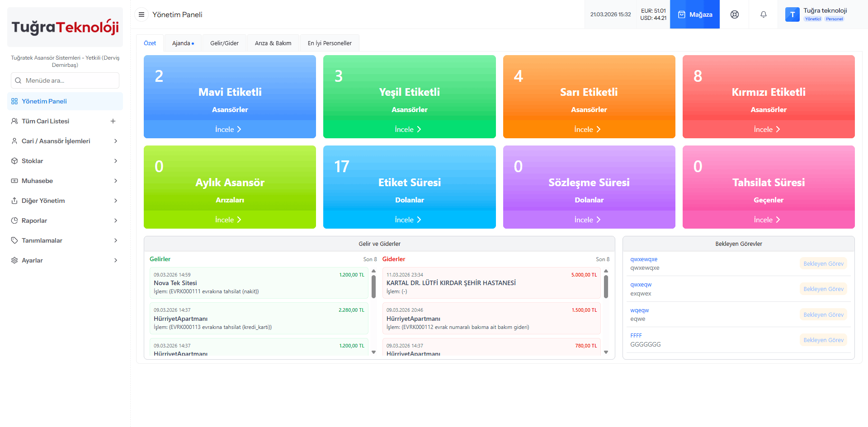
Task: Click the Raporlar chart icon in sidebar
Action: [14, 221]
